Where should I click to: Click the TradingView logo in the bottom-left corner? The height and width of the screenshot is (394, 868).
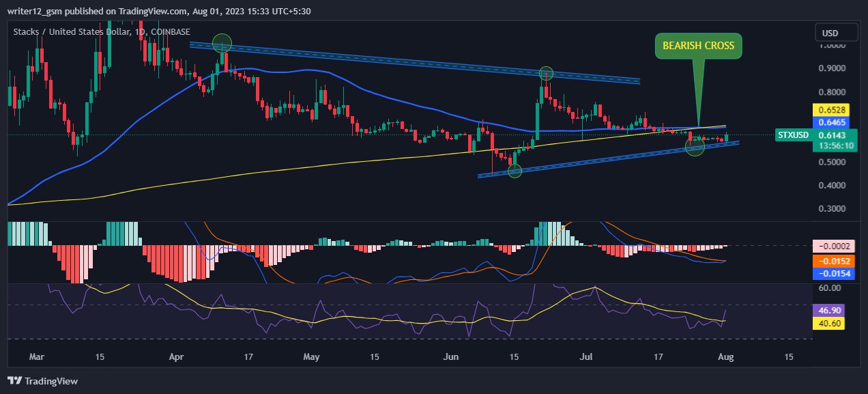tap(42, 380)
